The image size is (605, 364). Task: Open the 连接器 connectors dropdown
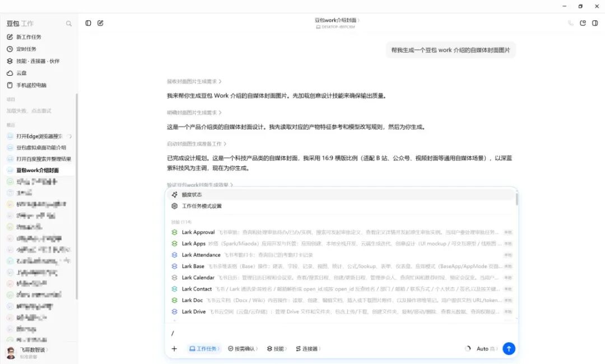[x=308, y=348]
